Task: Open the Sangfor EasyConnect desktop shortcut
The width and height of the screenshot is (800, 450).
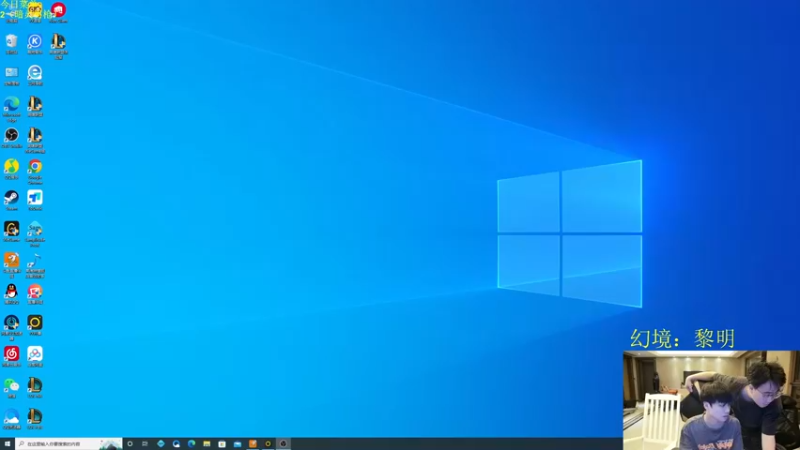Action: click(35, 234)
